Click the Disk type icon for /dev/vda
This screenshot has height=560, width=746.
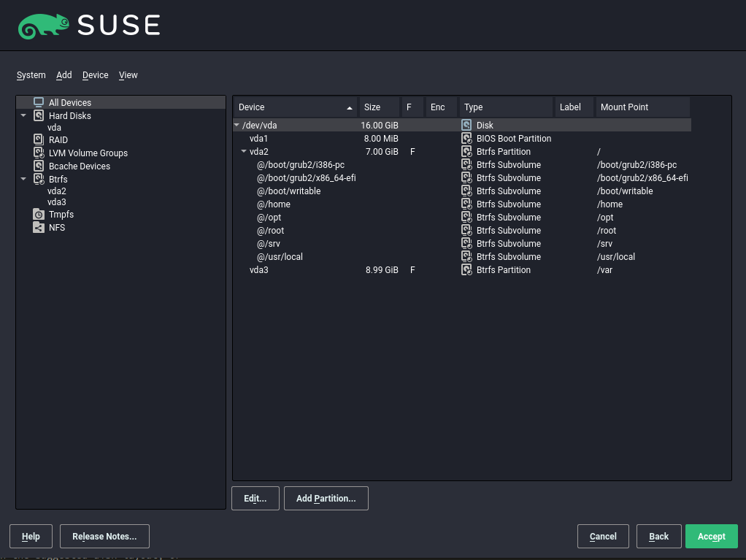click(466, 126)
